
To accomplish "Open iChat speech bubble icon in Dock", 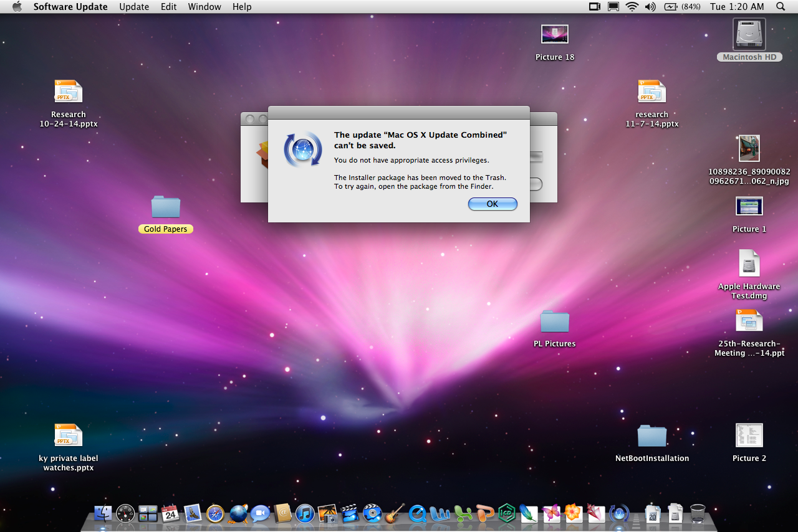I will coord(260,513).
